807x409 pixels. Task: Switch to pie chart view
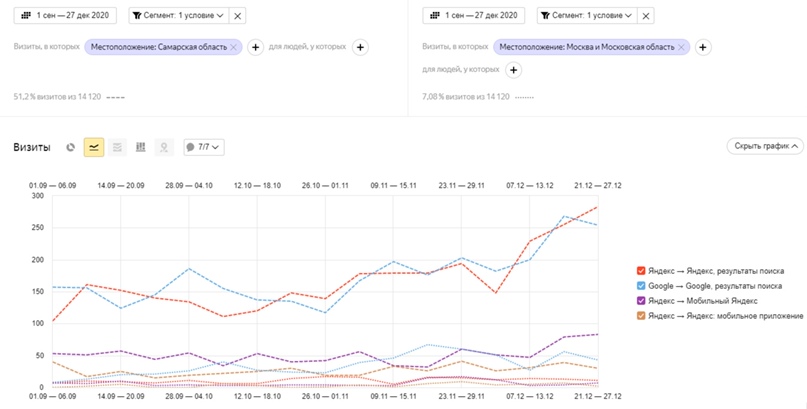[x=71, y=147]
